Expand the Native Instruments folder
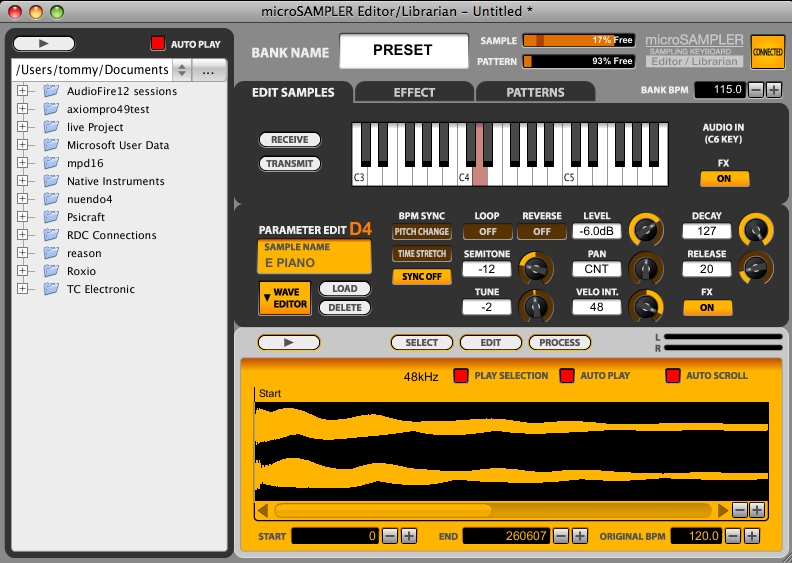Viewport: 792px width, 563px height. click(x=22, y=181)
